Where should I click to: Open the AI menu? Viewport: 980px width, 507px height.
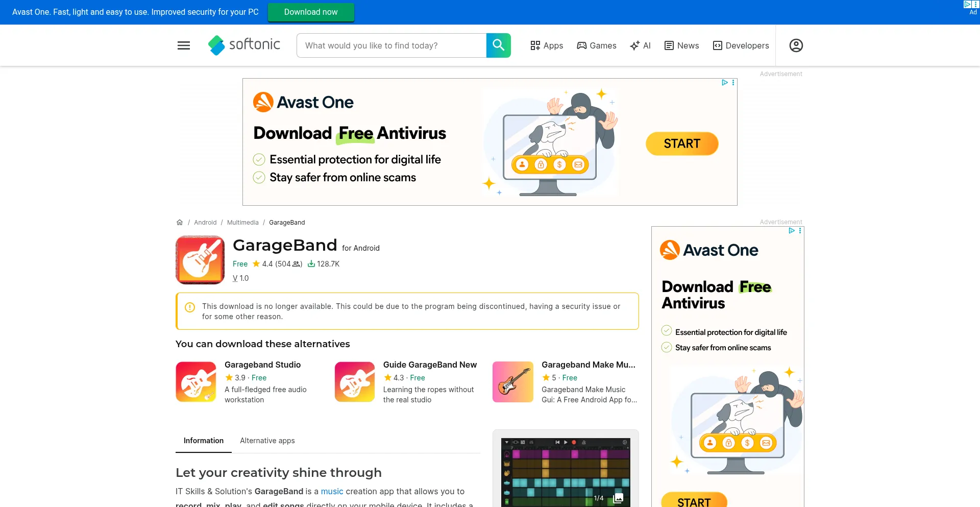point(641,45)
